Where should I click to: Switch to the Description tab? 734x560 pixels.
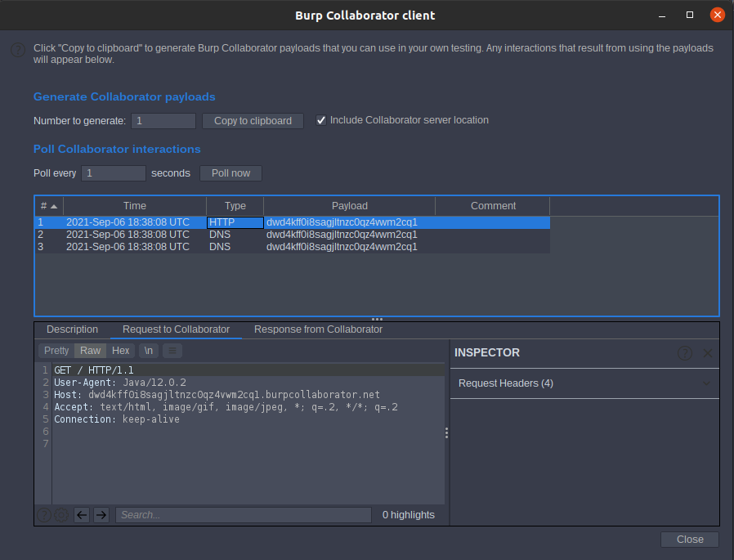pyautogui.click(x=72, y=329)
